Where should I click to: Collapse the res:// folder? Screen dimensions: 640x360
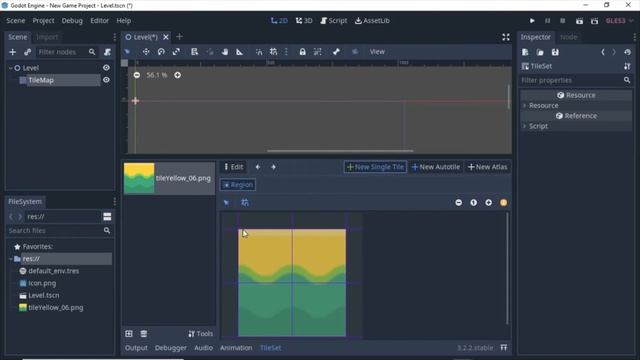tap(11, 259)
